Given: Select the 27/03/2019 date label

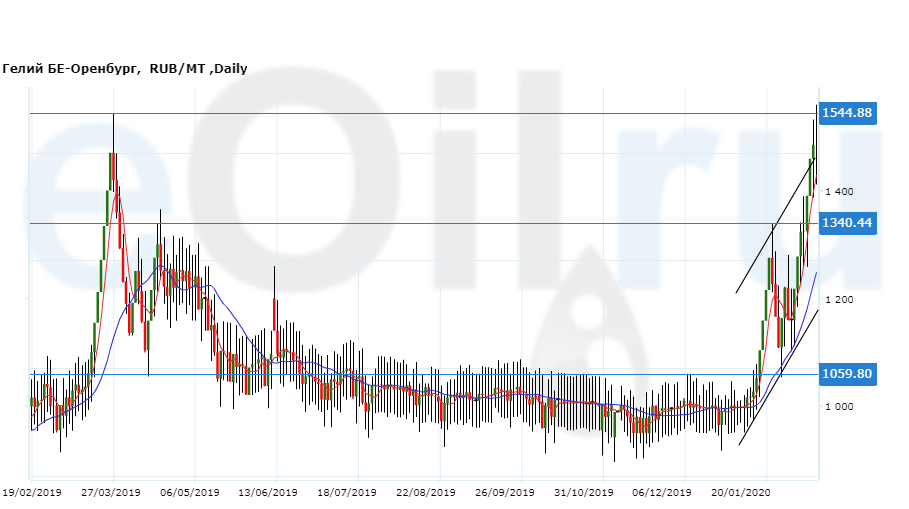Looking at the screenshot, I should (x=112, y=493).
